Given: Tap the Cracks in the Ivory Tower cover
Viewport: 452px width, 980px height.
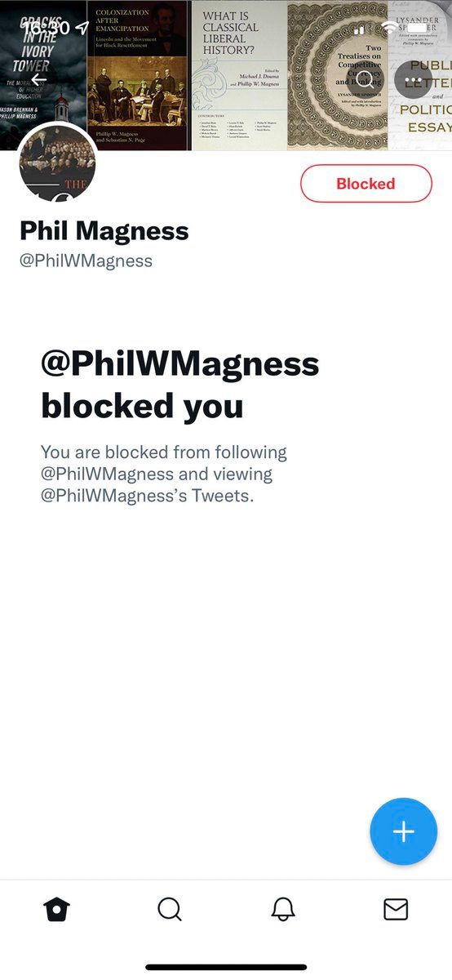Looking at the screenshot, I should point(42,75).
